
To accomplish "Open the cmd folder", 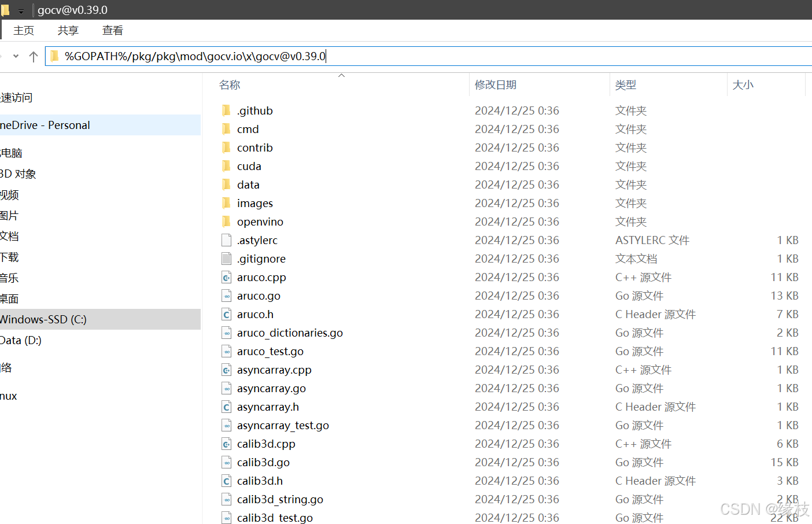I will click(248, 129).
